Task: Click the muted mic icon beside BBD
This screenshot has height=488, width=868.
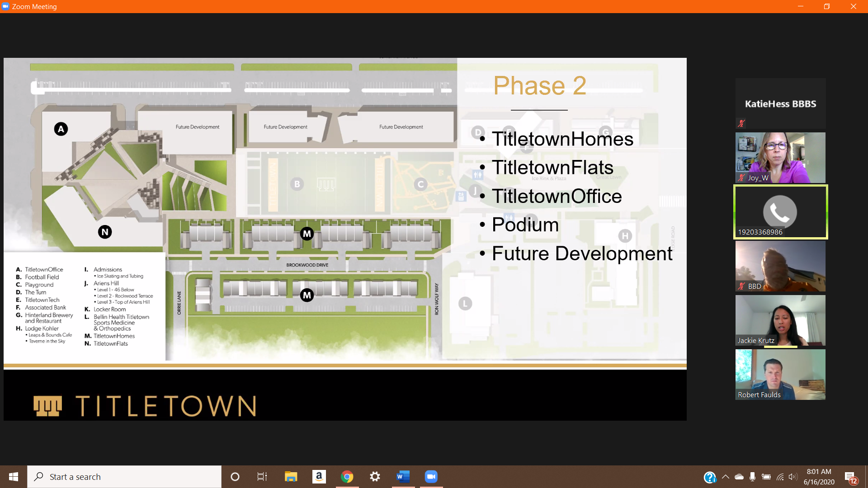Action: [741, 286]
